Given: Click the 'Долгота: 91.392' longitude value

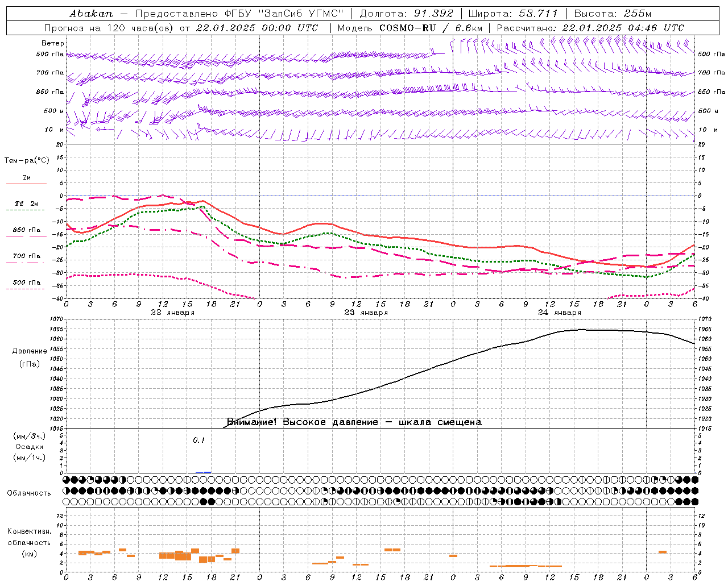Looking at the screenshot, I should point(407,14).
